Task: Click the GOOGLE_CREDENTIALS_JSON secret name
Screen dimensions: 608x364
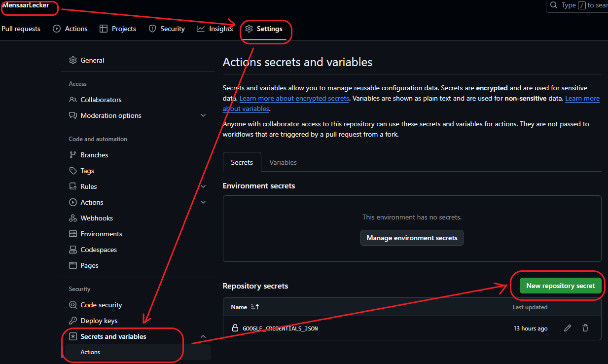Action: [x=280, y=328]
